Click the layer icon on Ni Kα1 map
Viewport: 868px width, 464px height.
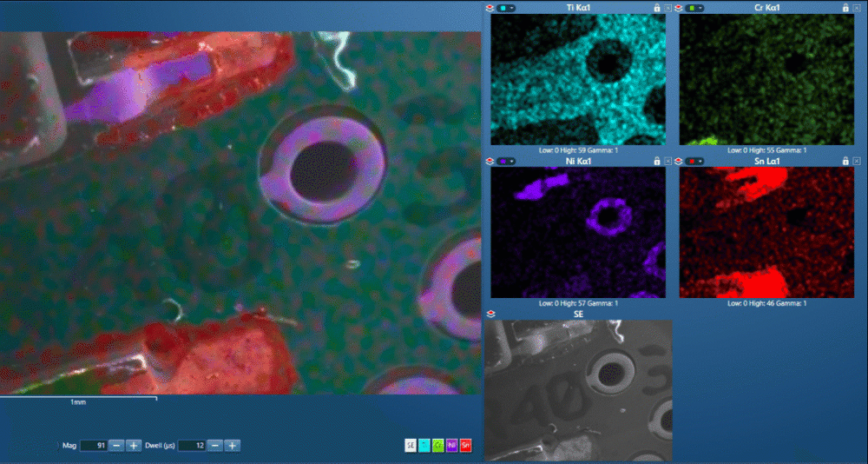coord(490,161)
